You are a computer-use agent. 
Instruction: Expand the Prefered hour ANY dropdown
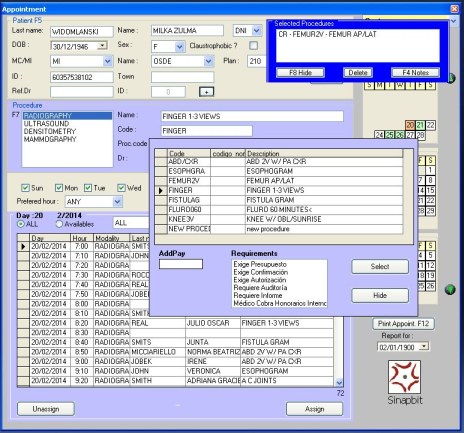click(x=117, y=202)
